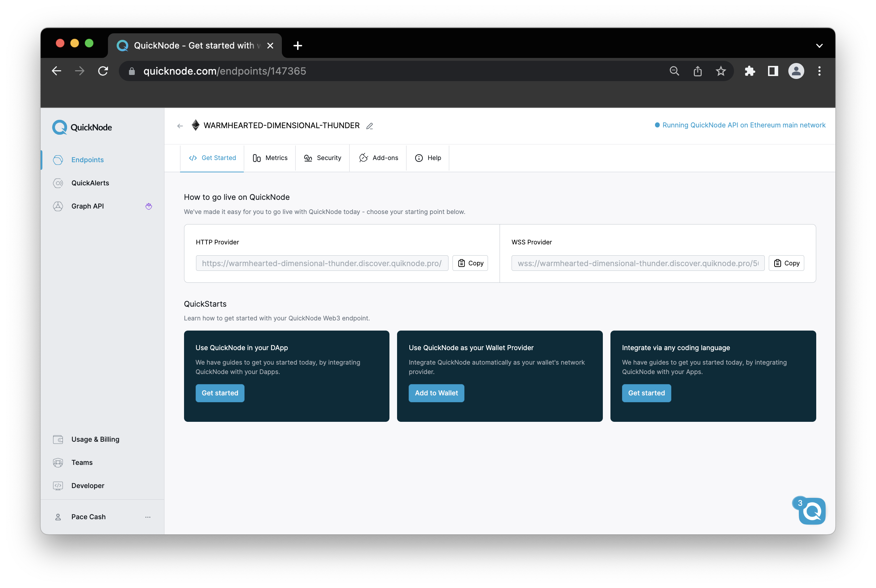Click the Pace Cash user profile
This screenshot has height=588, width=876.
tap(88, 517)
